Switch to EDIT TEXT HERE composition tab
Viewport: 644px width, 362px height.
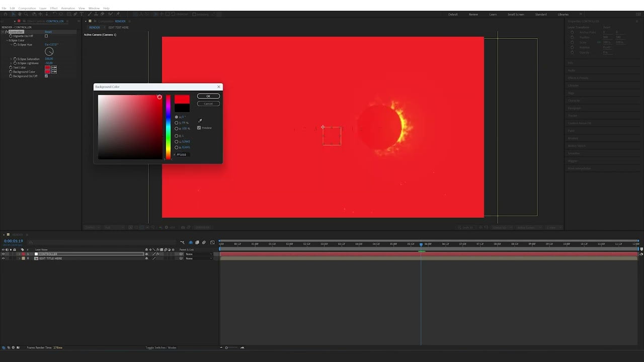point(118,27)
